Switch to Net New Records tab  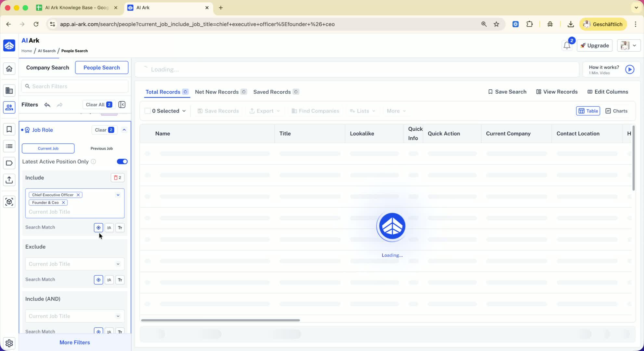[217, 92]
